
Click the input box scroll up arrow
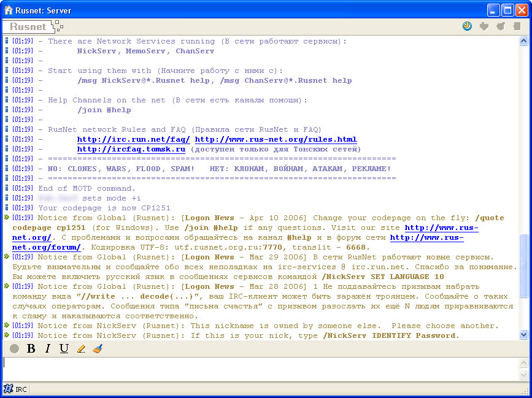pyautogui.click(x=523, y=363)
